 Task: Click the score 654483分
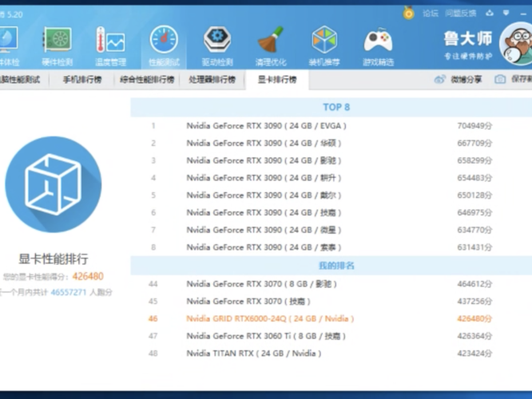pos(474,178)
